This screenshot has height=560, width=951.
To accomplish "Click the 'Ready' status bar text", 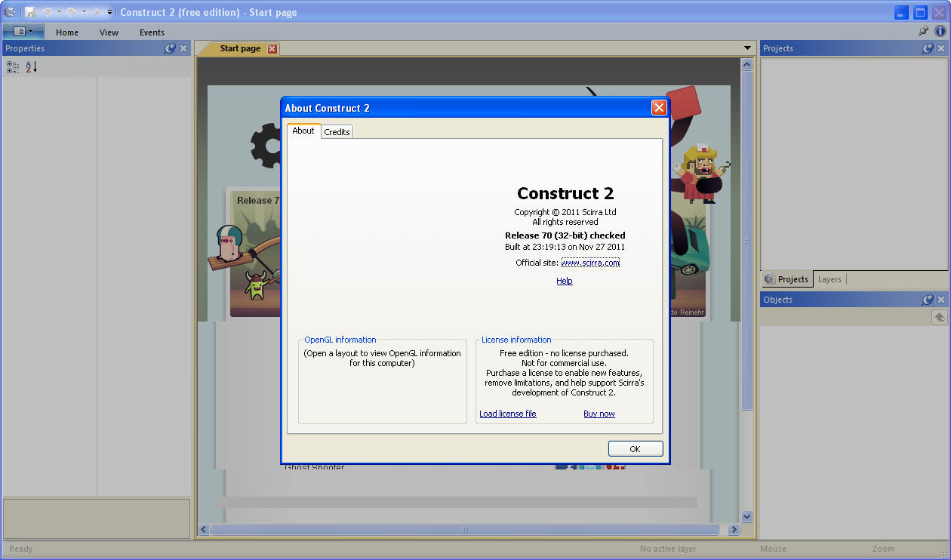I will pos(21,549).
